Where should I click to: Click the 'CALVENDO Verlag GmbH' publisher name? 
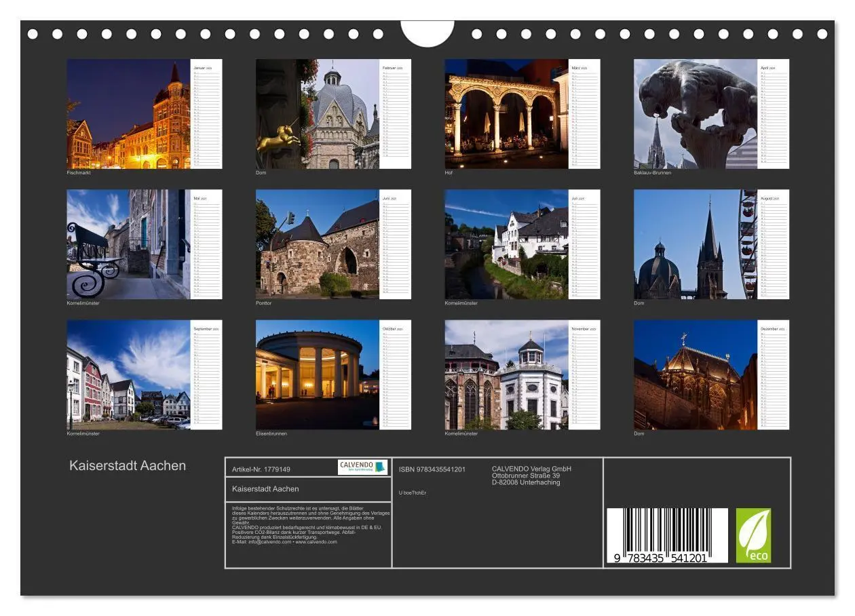tap(531, 469)
